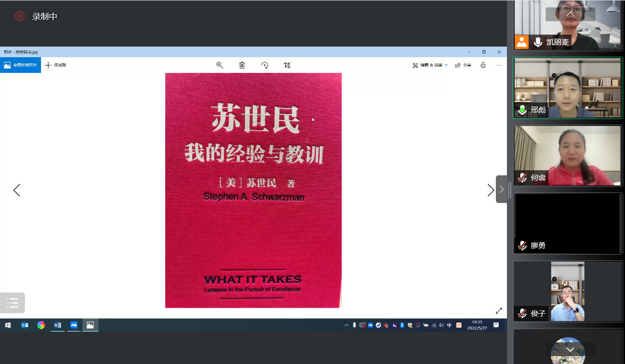
Task: Open the clock showing 19:35
Action: point(477,325)
